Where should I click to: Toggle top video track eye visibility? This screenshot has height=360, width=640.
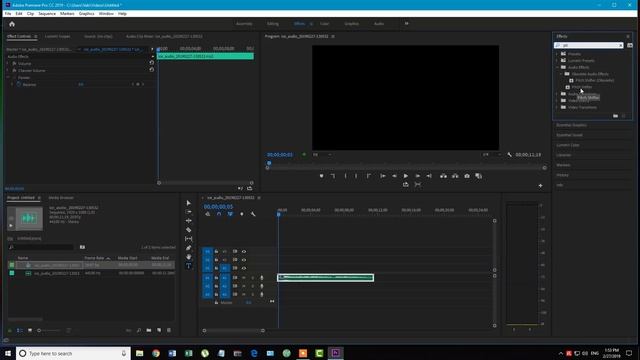(244, 251)
